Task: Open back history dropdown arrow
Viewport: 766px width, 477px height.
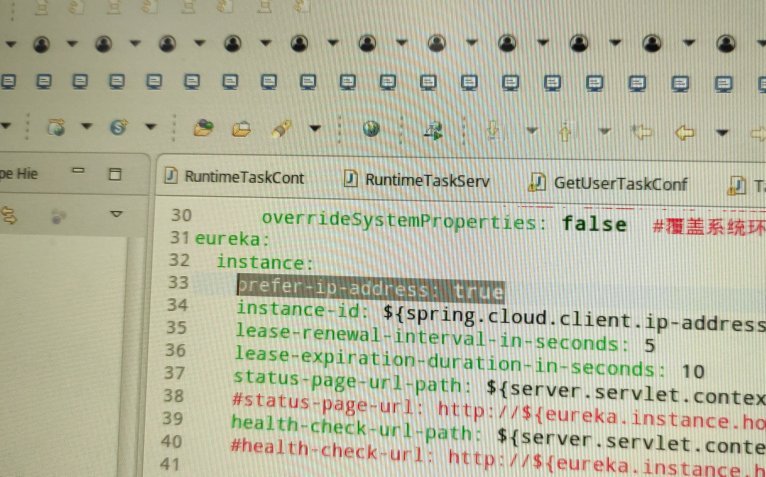Action: click(722, 132)
